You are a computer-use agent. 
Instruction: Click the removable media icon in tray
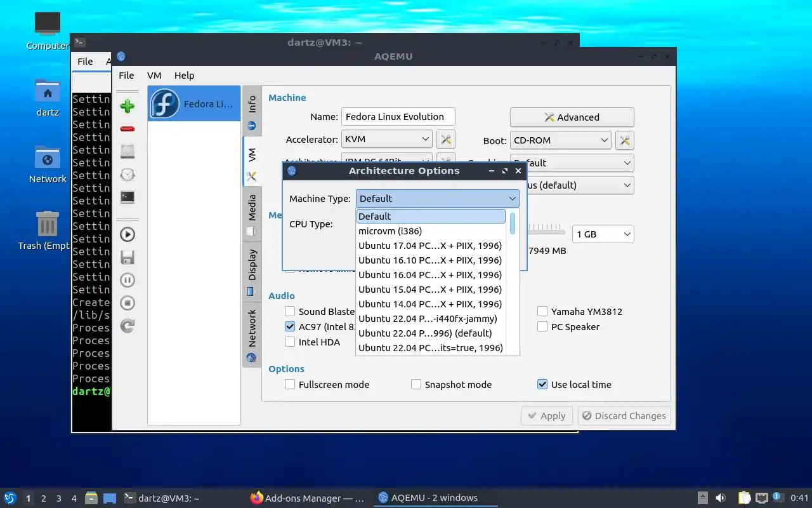click(x=703, y=498)
